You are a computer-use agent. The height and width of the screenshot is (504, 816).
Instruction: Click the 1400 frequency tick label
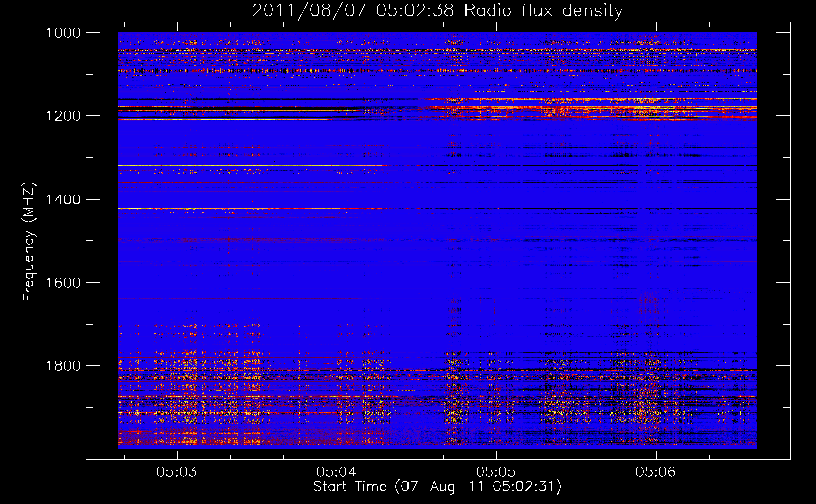pos(64,199)
